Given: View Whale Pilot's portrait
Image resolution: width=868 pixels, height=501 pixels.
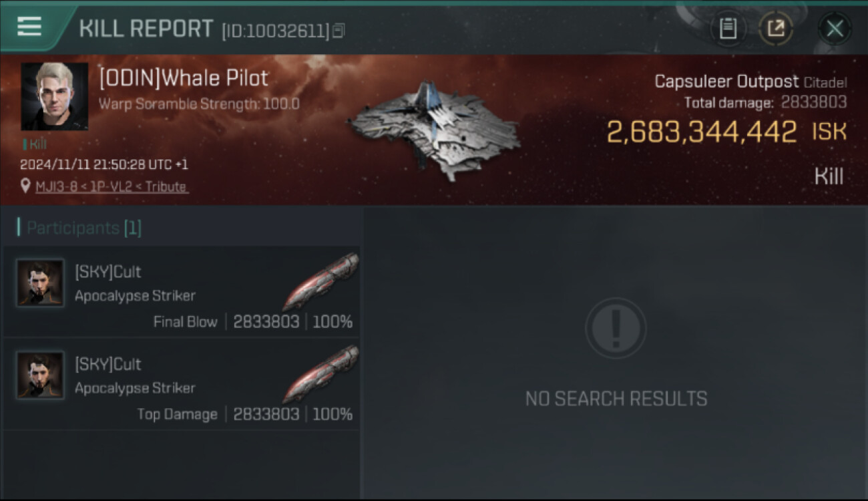Looking at the screenshot, I should (x=55, y=96).
